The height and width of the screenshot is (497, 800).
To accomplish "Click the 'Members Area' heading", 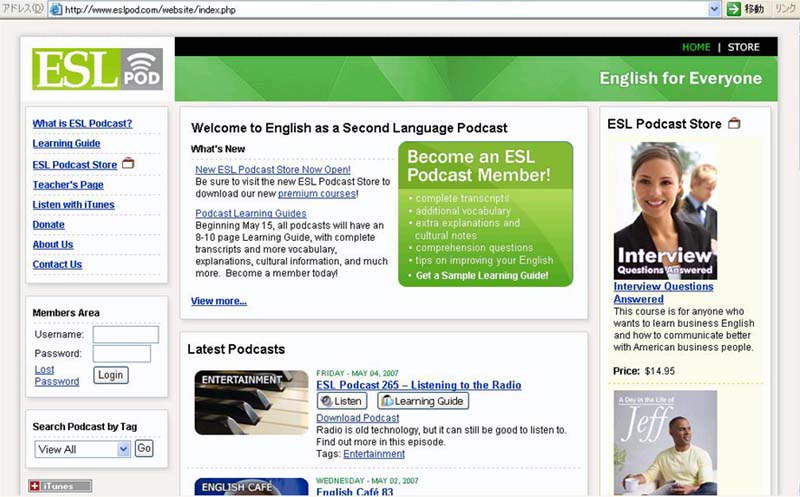I will click(66, 313).
